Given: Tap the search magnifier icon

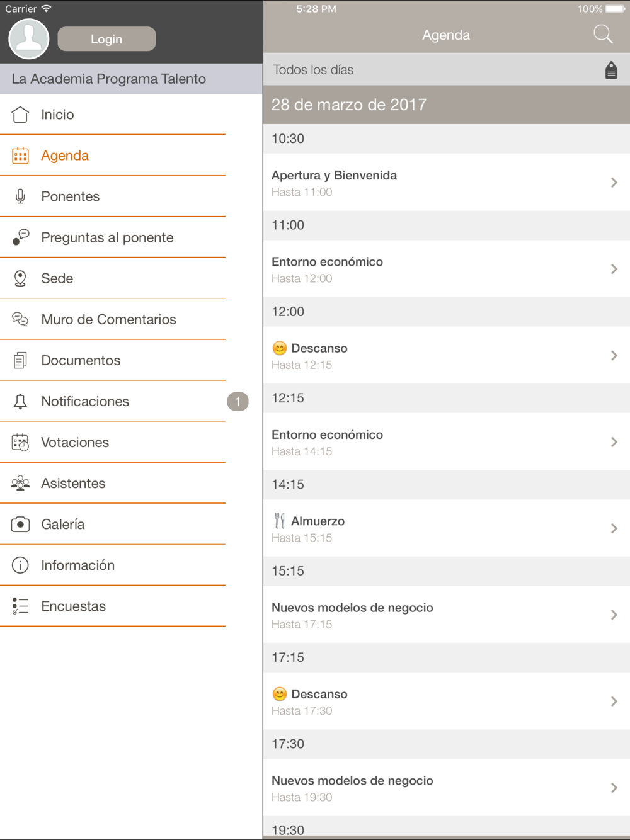Looking at the screenshot, I should point(603,35).
